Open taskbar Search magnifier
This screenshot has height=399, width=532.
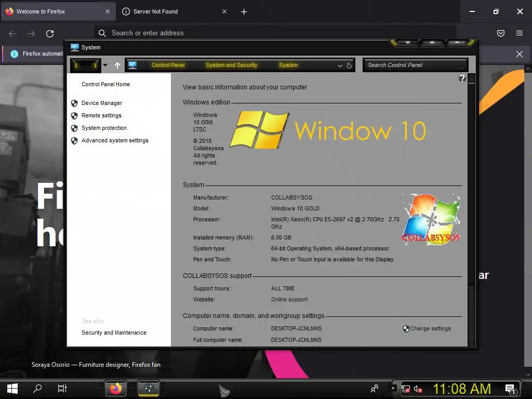point(37,389)
